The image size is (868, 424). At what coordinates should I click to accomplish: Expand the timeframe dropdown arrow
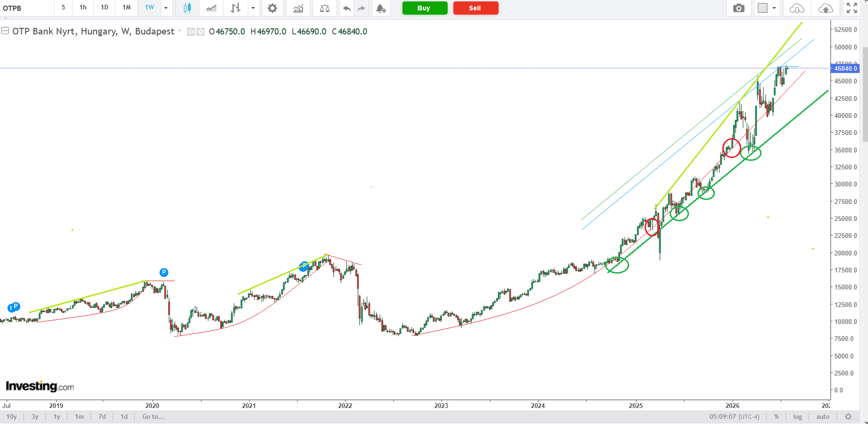coord(166,8)
